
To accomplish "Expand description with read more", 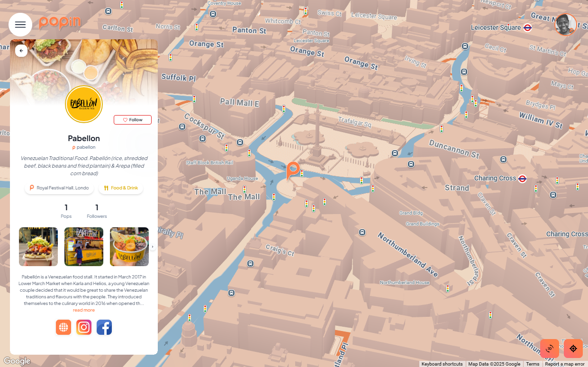I will [84, 310].
